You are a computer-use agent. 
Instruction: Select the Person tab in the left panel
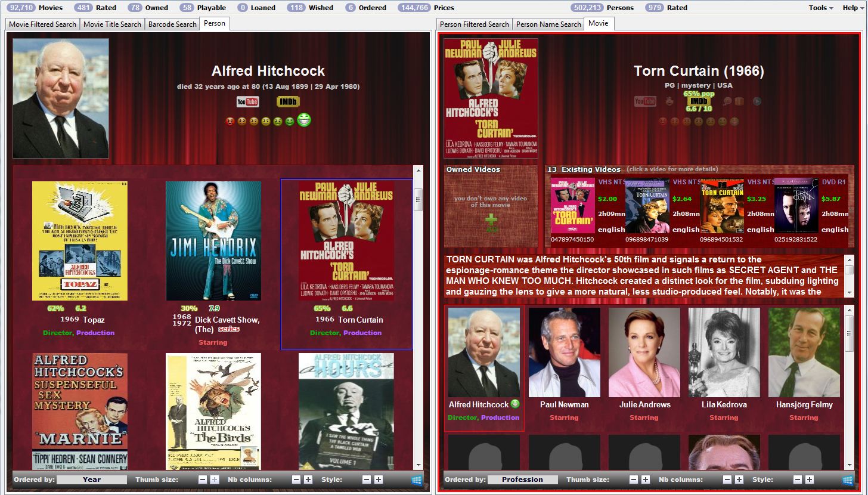(215, 23)
